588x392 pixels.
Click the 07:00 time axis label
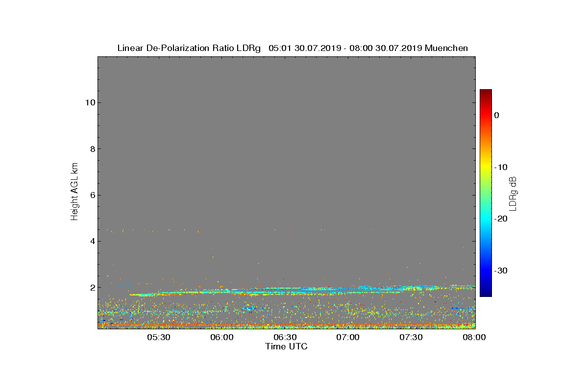coord(348,338)
